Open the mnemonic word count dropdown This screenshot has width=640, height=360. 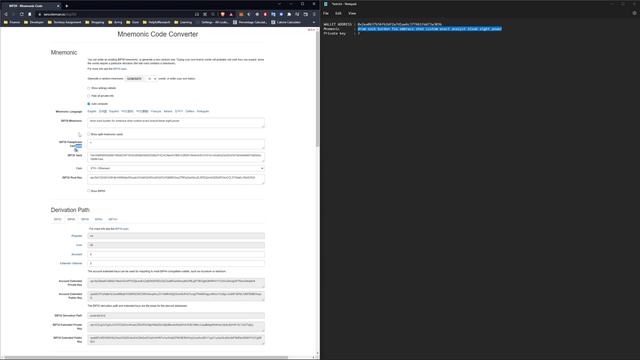[151, 78]
